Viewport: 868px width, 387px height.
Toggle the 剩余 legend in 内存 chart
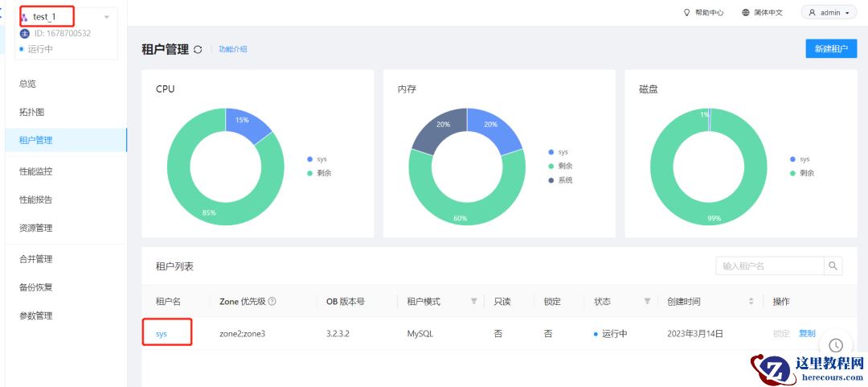click(x=560, y=167)
